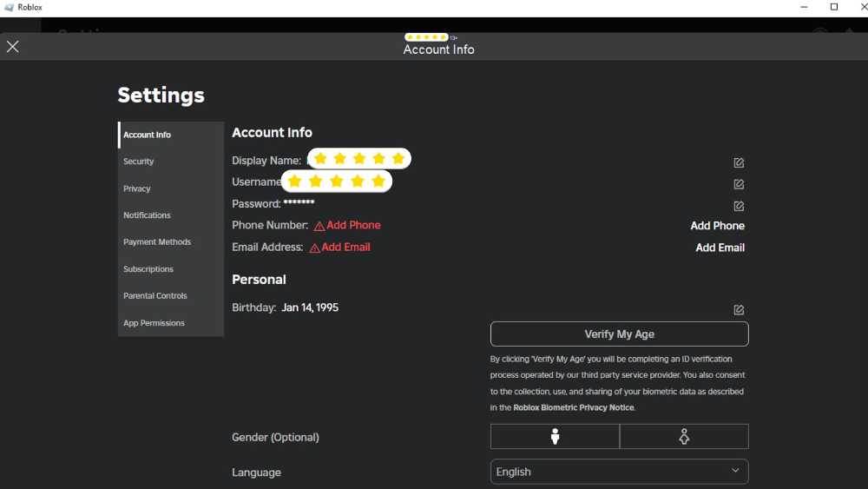The width and height of the screenshot is (868, 489).
Task: Open the Security settings tab
Action: click(x=170, y=162)
